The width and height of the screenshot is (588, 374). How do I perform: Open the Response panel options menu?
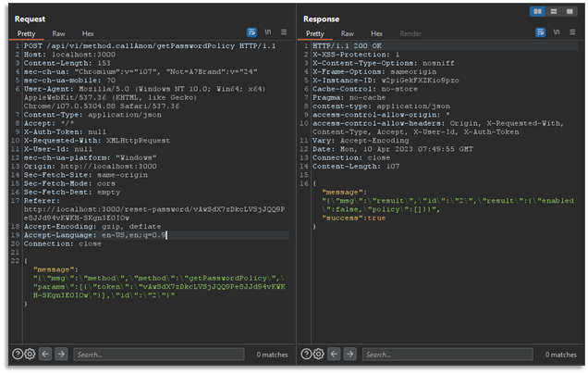point(571,32)
